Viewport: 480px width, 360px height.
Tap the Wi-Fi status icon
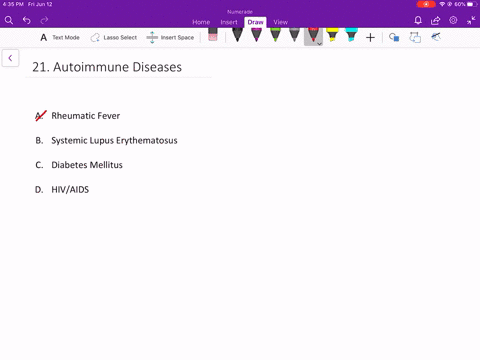(442, 4)
